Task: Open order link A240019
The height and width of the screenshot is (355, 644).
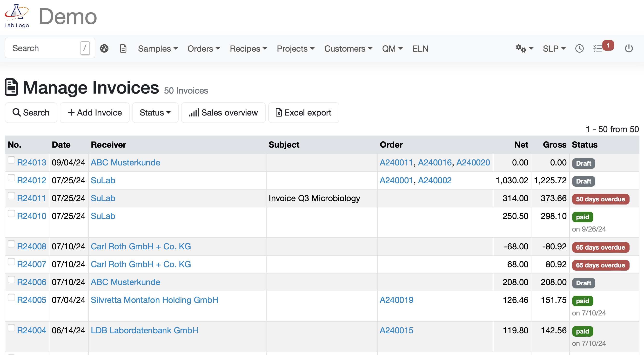Action: pyautogui.click(x=396, y=300)
